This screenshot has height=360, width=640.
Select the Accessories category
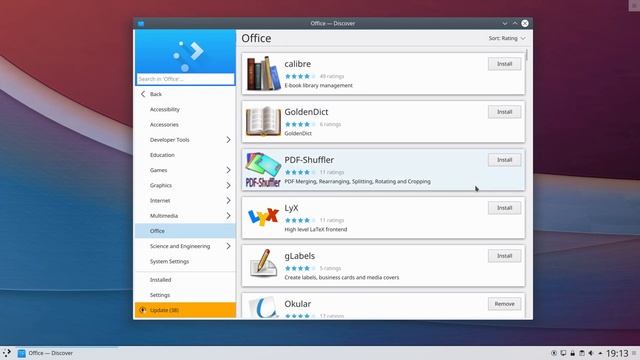[x=185, y=124]
